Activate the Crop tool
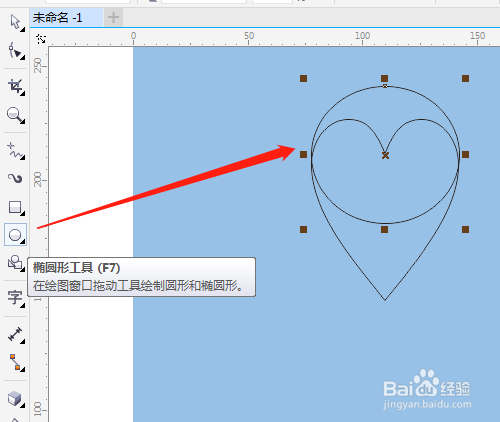 [x=15, y=87]
